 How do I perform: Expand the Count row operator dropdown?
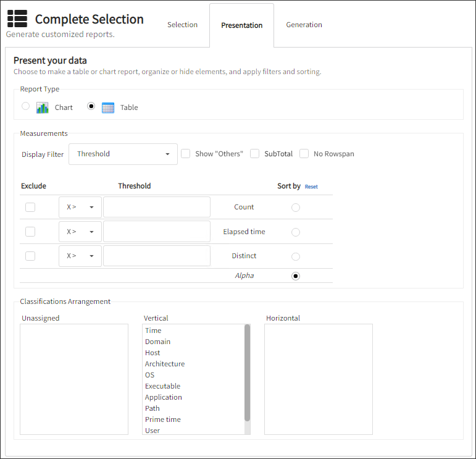click(80, 208)
